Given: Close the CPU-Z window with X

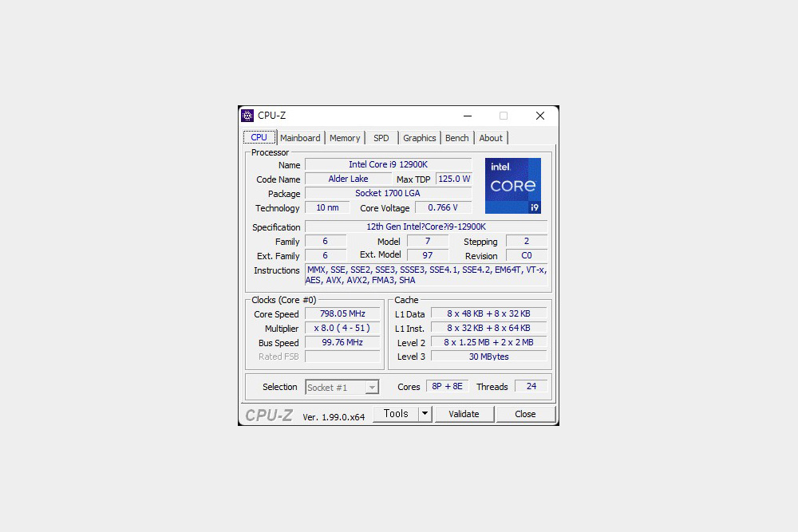Looking at the screenshot, I should tap(540, 116).
